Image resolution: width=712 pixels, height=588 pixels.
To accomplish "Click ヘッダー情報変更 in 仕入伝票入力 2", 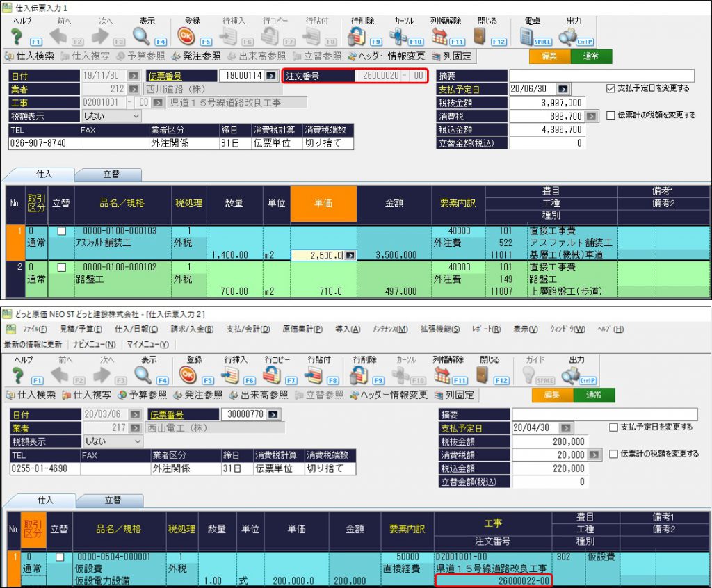I will tap(388, 395).
